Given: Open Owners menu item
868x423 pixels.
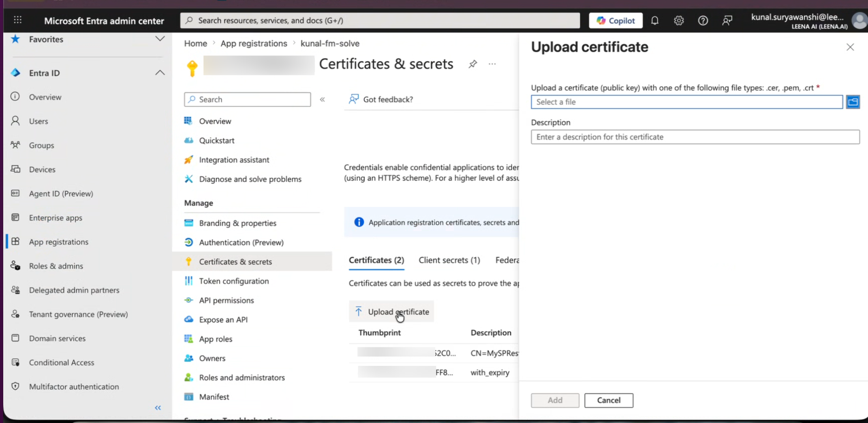Looking at the screenshot, I should click(212, 358).
